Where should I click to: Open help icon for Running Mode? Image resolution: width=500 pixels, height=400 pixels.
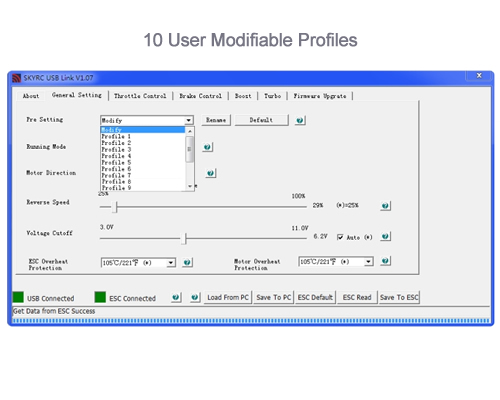207,147
